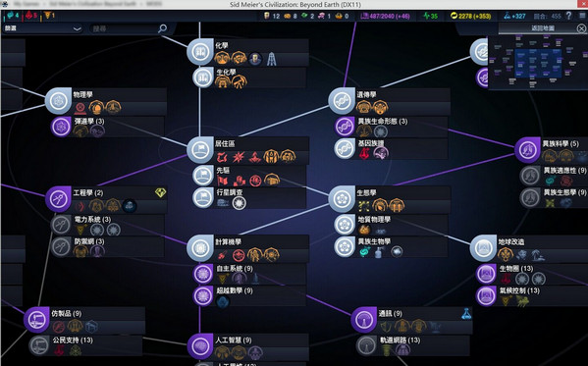Research 異族生命形態 (3) leaf technology

(391, 127)
